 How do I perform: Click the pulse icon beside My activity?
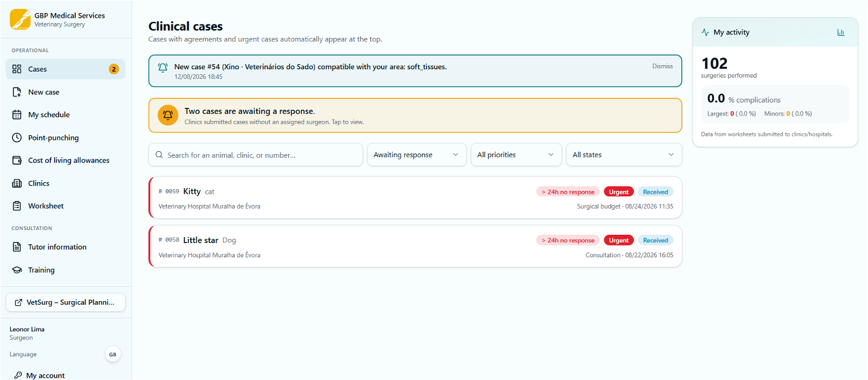705,33
